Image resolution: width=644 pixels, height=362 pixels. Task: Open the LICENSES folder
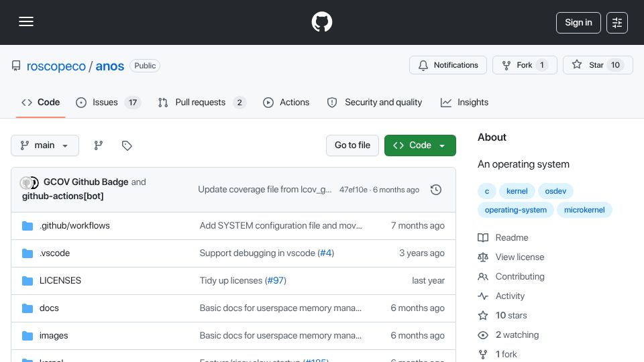click(60, 280)
